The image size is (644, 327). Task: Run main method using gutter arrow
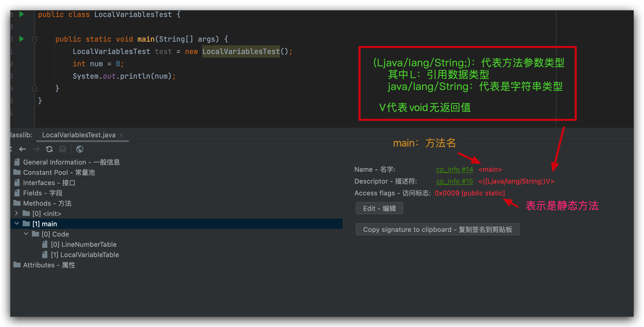point(22,39)
